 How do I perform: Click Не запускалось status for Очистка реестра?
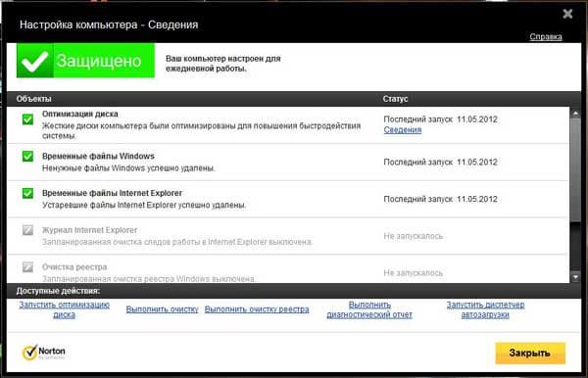[x=413, y=273]
